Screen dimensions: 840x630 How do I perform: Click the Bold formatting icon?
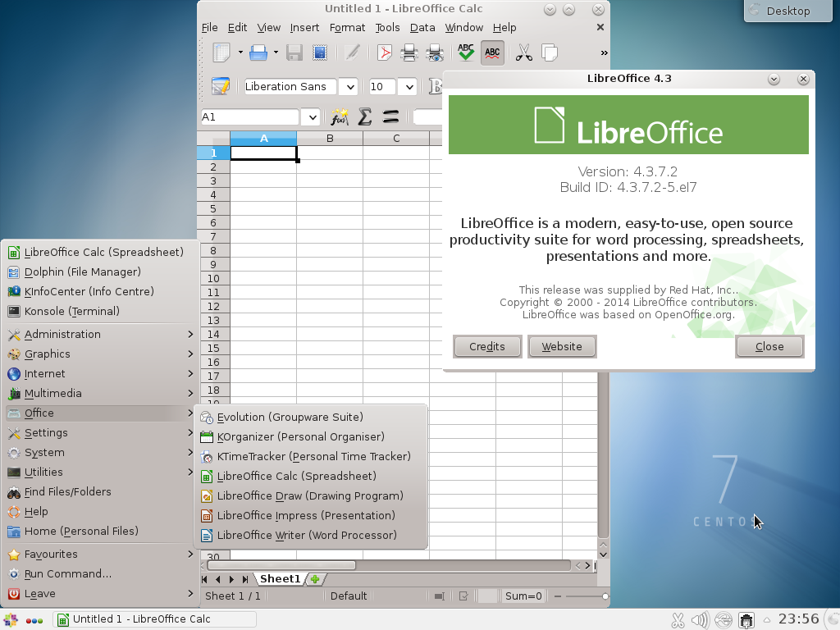436,86
